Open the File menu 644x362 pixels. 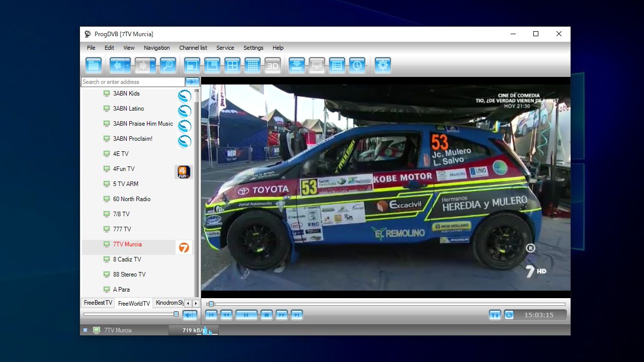[x=91, y=48]
